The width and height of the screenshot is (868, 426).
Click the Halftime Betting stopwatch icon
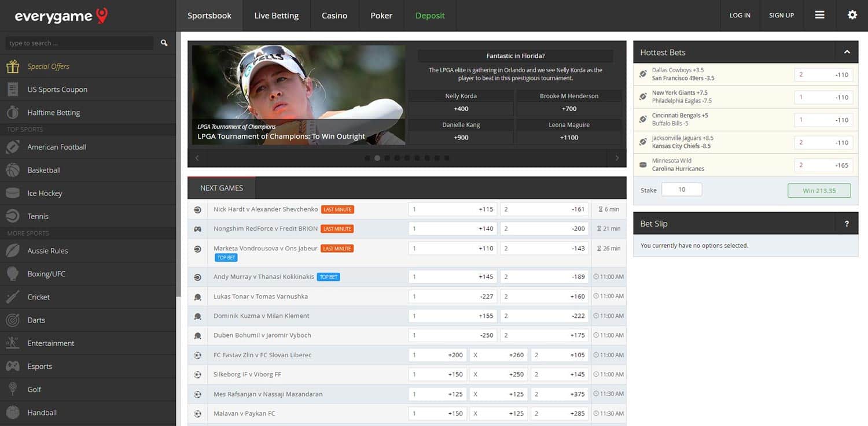click(x=13, y=113)
